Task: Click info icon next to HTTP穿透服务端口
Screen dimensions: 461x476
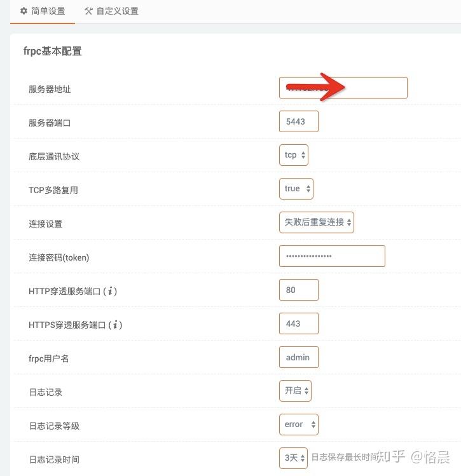Action: coord(111,291)
